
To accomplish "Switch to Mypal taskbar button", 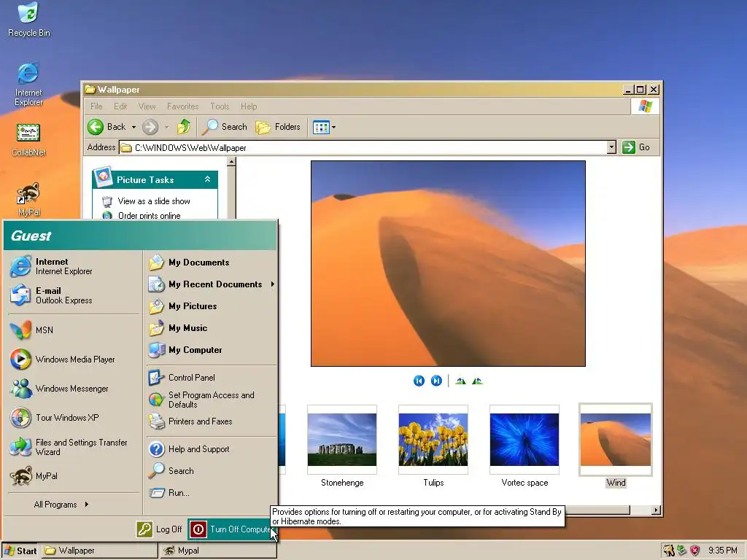I will point(218,551).
